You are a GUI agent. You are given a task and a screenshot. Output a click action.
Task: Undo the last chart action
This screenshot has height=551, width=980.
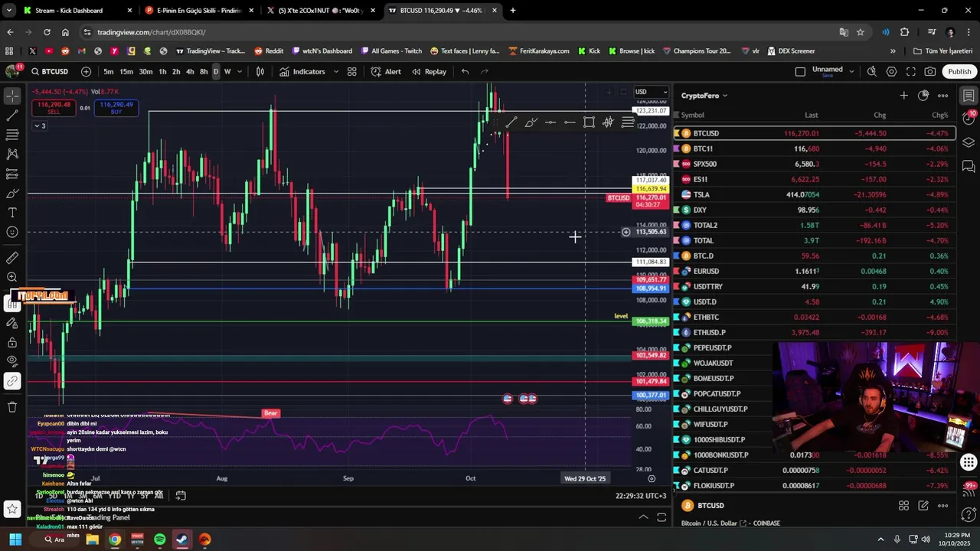point(465,71)
